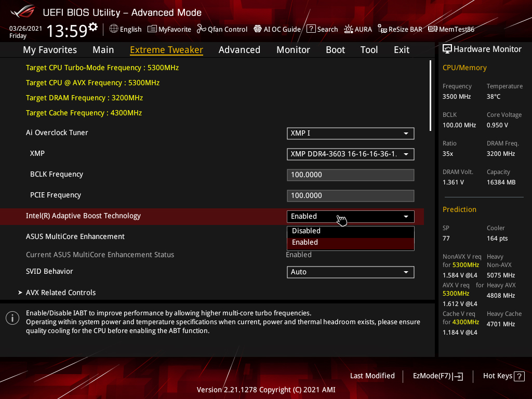Open the Hot Keys help
This screenshot has width=532, height=399.
click(503, 376)
